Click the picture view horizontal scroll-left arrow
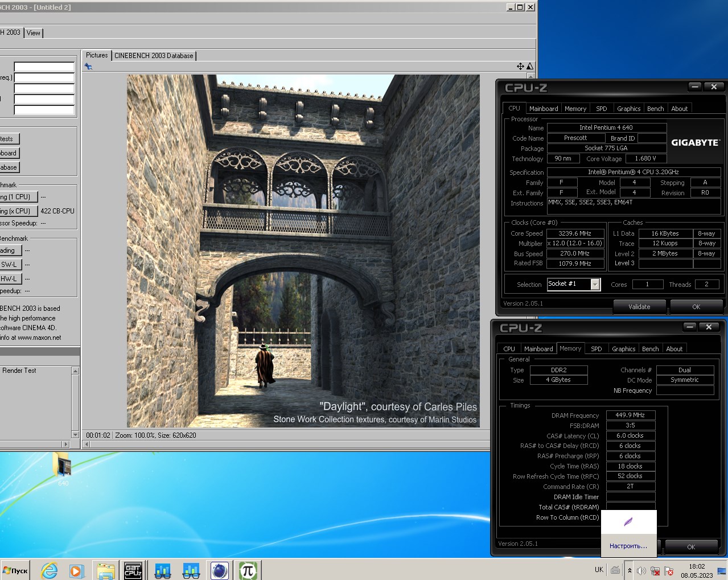 tap(87, 444)
